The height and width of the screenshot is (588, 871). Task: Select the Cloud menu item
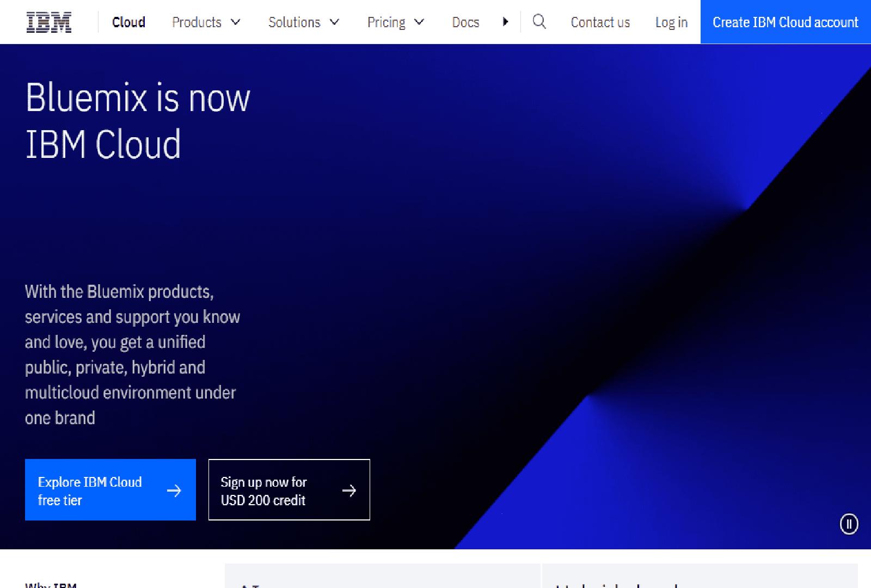pos(128,22)
